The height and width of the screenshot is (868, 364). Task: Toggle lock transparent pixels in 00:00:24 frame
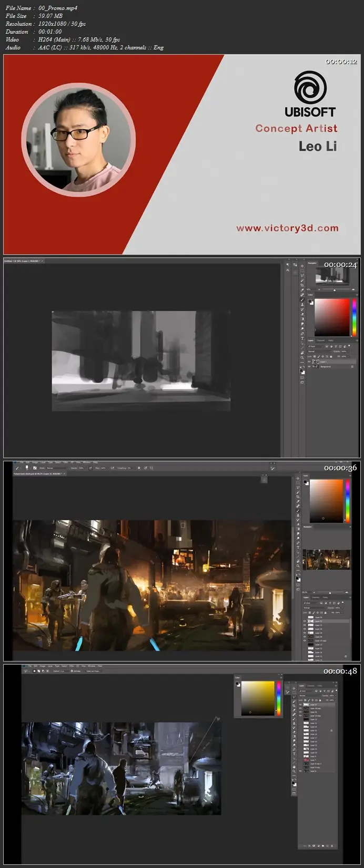tap(315, 357)
